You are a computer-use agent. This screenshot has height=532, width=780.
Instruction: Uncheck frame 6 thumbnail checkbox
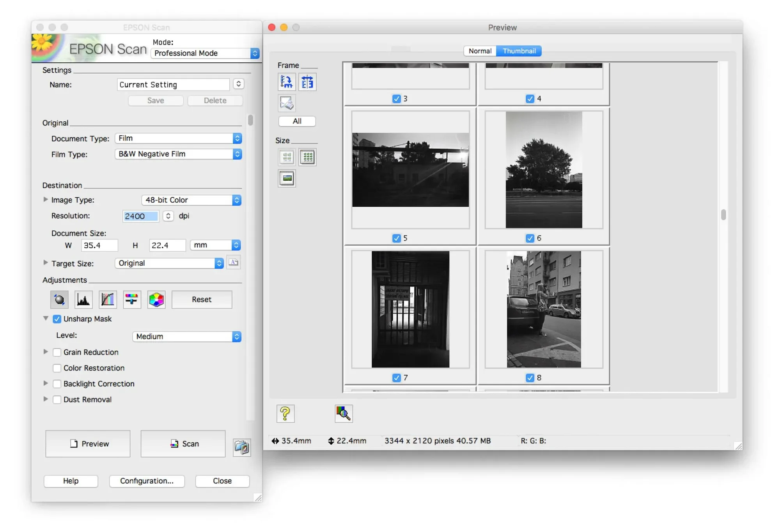530,238
